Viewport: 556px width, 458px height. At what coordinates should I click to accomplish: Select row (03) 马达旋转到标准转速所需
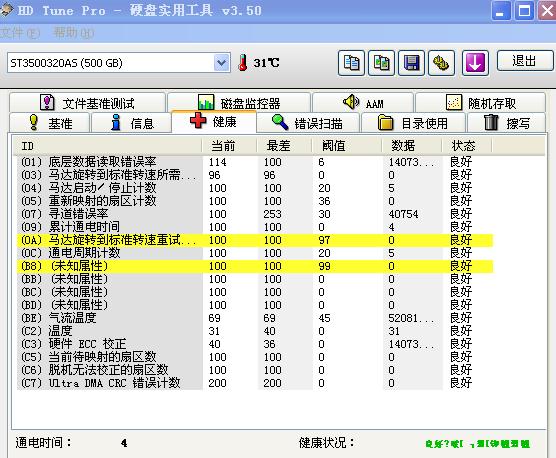(x=255, y=175)
